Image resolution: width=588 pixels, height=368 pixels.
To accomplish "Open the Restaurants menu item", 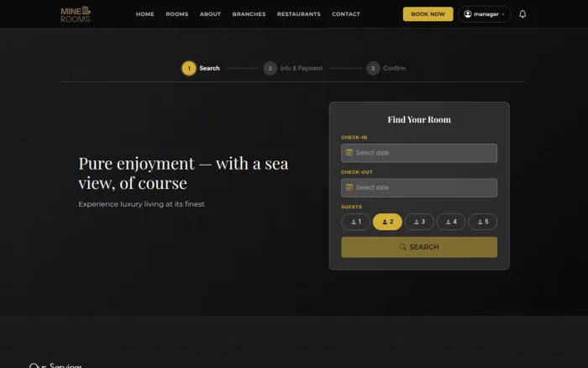I will (x=298, y=14).
